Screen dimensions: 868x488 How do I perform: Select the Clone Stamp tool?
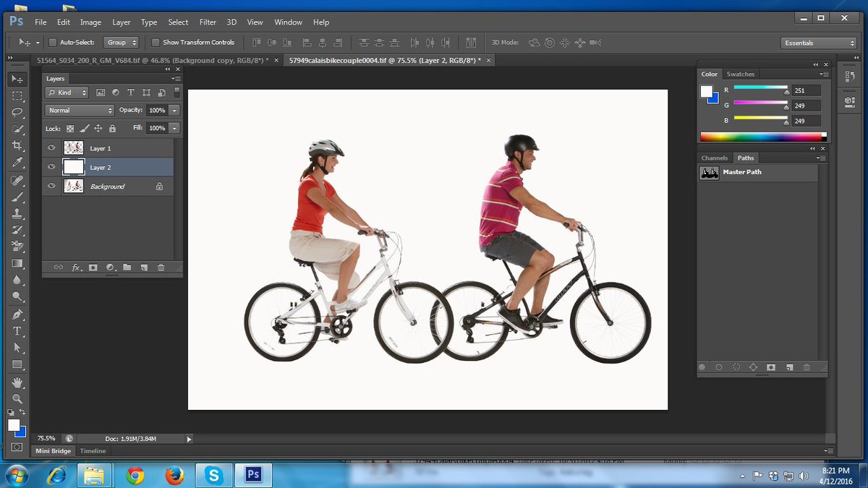pyautogui.click(x=17, y=214)
